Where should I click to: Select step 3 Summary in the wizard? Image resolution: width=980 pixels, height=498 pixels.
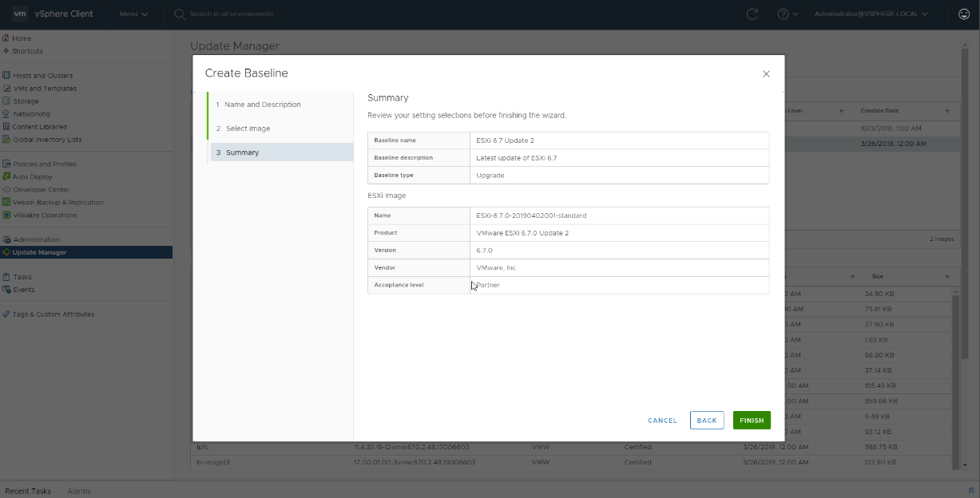[x=280, y=152]
